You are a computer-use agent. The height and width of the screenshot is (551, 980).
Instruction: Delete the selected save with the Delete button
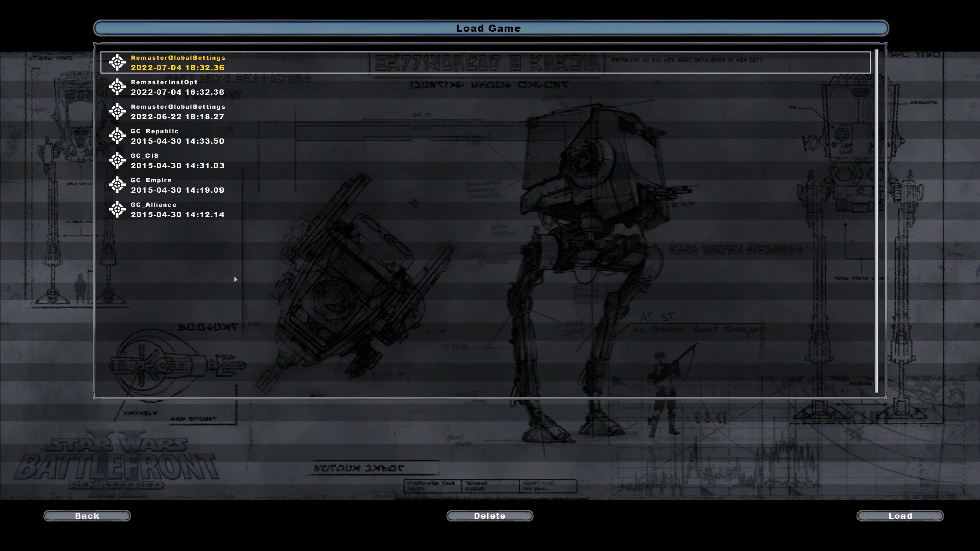490,516
